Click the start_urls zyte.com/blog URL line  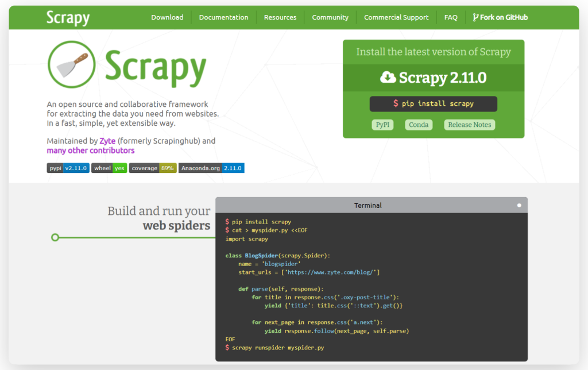click(309, 272)
